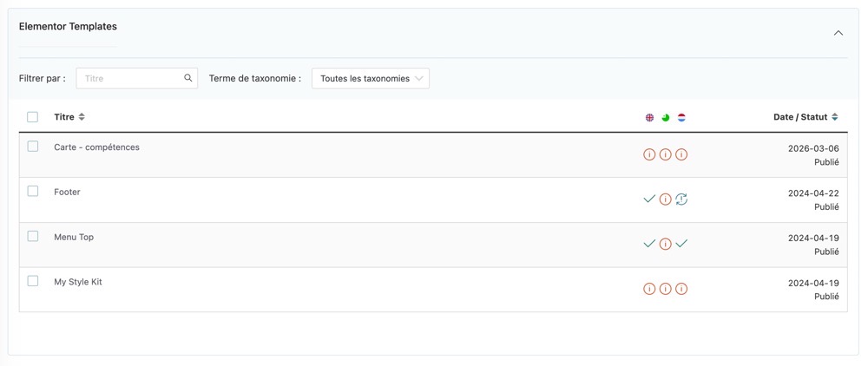The image size is (868, 366).
Task: Click the Dutch flag column icon
Action: coord(681,117)
